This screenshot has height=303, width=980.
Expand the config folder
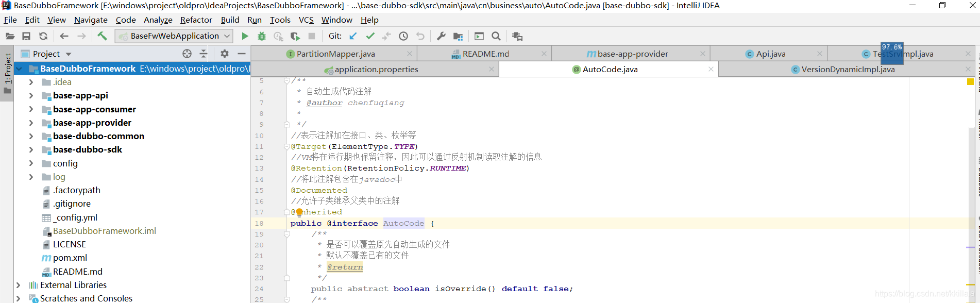pyautogui.click(x=31, y=163)
